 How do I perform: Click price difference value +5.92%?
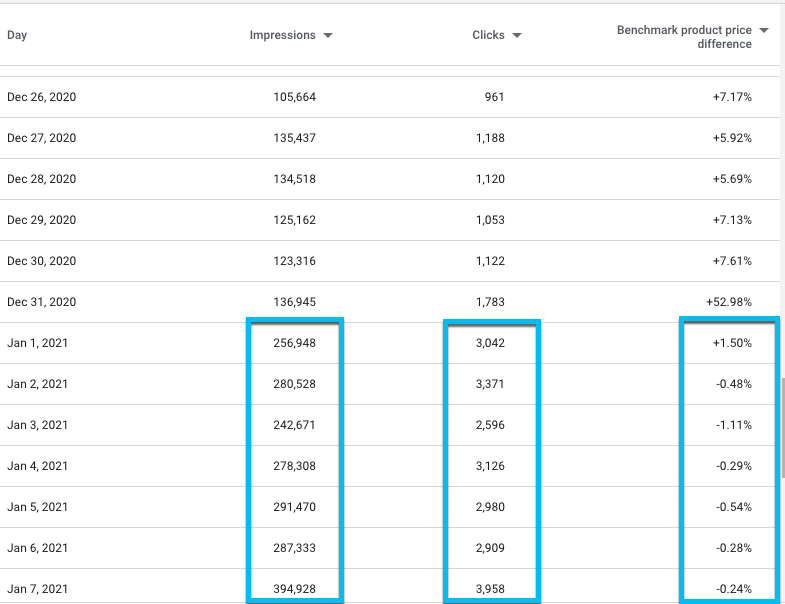click(x=732, y=138)
